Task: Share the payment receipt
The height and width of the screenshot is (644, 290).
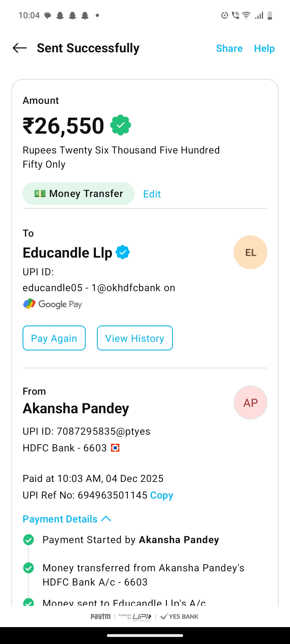Action: (229, 48)
